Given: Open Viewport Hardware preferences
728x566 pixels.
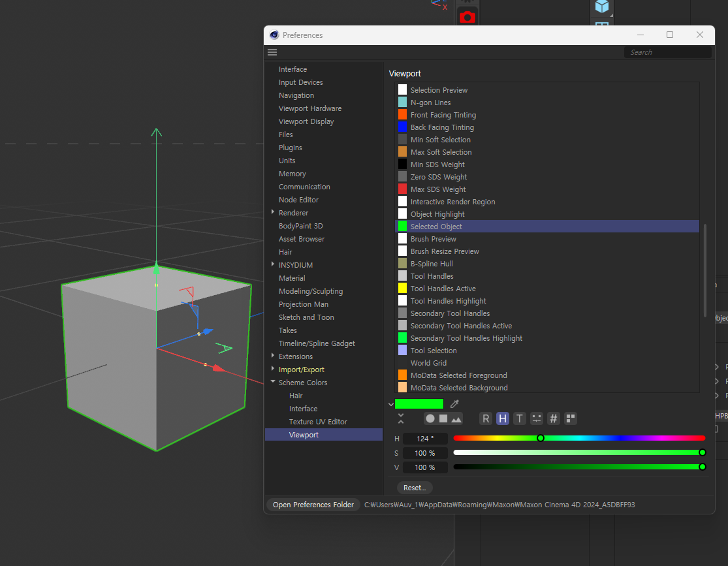Looking at the screenshot, I should [309, 108].
